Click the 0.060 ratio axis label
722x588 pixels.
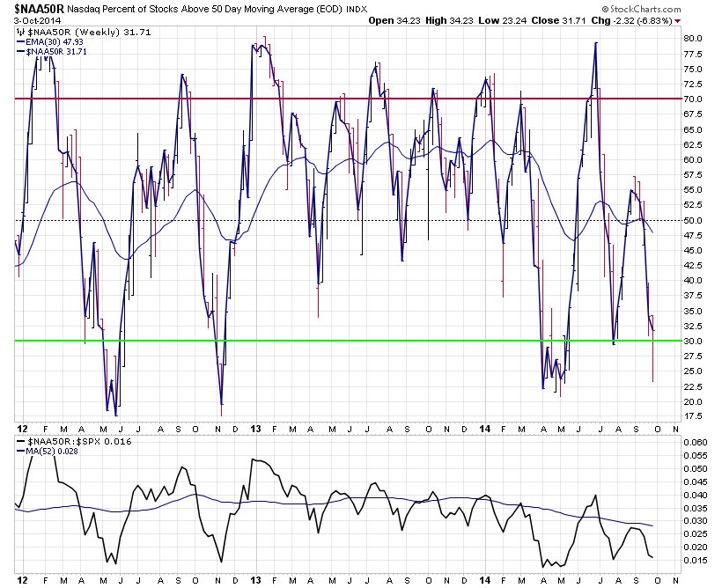696,443
